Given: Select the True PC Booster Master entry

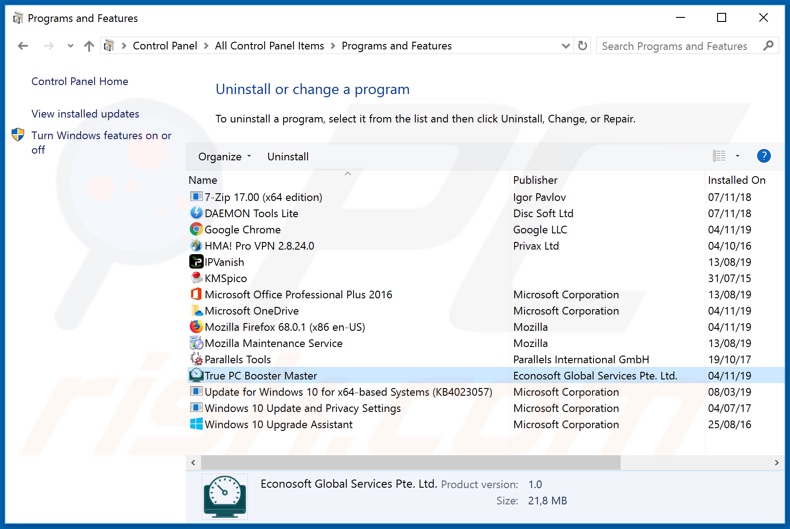Looking at the screenshot, I should coord(486,375).
